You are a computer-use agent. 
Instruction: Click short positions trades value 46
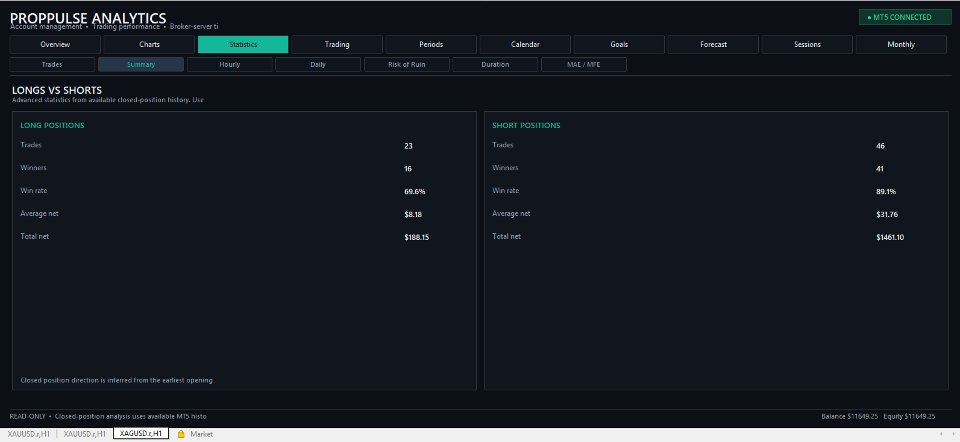pyautogui.click(x=880, y=146)
